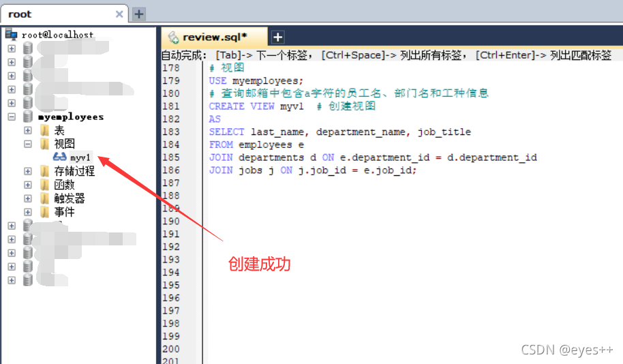The image size is (623, 364).
Task: Click job_title in the SELECT line
Action: tap(444, 132)
